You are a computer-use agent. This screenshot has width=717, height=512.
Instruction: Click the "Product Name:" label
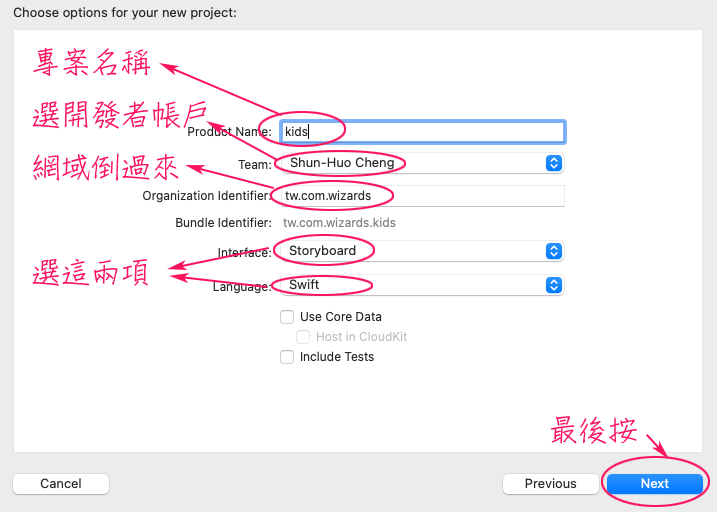point(229,132)
